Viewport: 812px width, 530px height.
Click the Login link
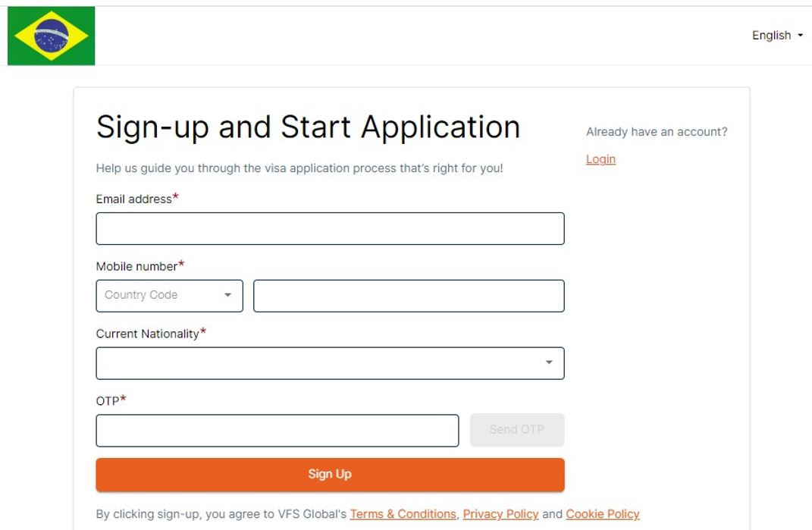600,159
